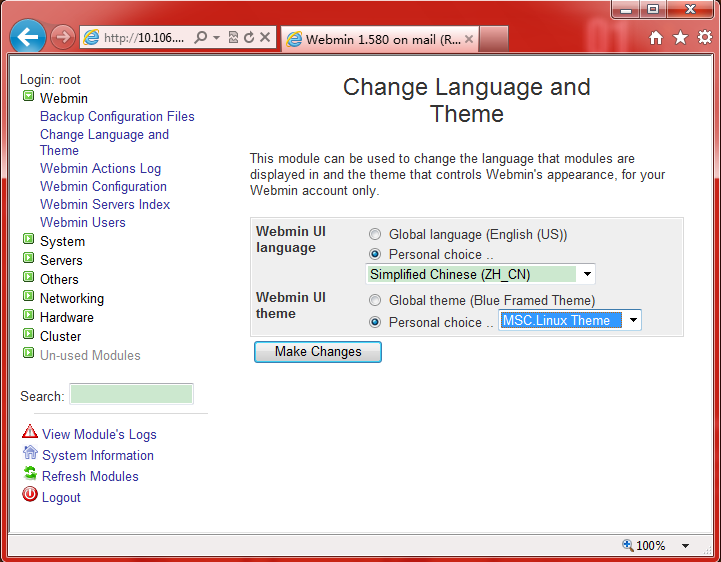Click the Logout link

pos(61,498)
